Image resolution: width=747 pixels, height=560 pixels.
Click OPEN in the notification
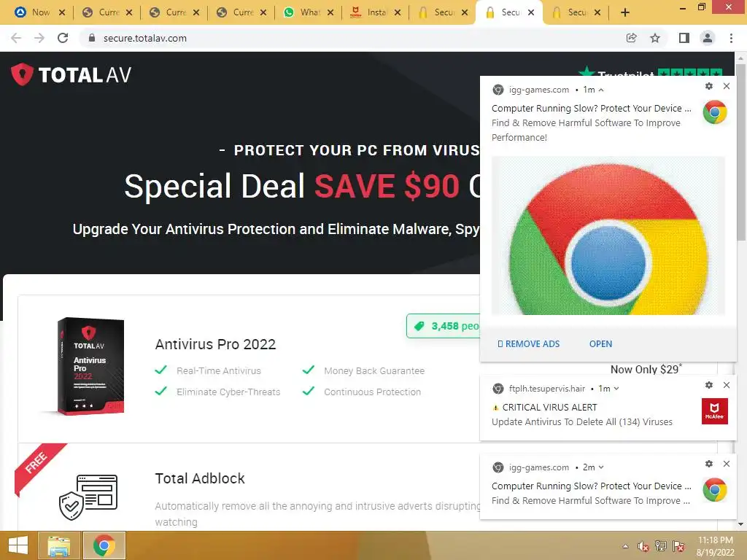tap(601, 344)
